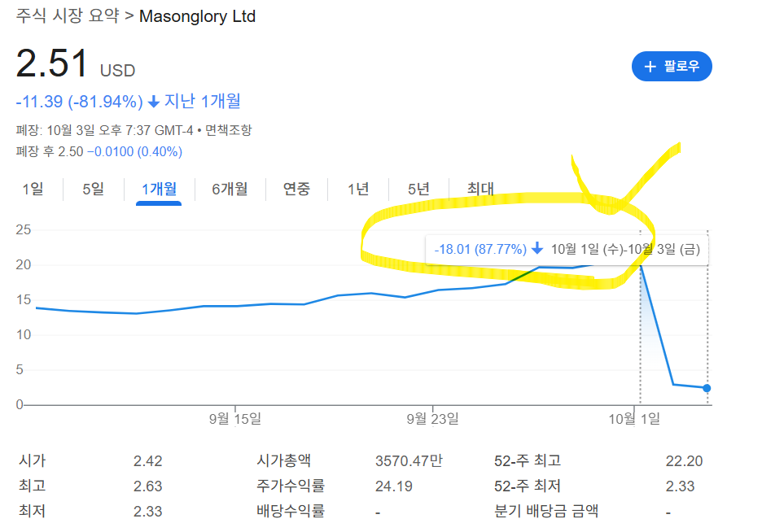Click the 팔로우 follow button
The width and height of the screenshot is (762, 532).
(672, 67)
